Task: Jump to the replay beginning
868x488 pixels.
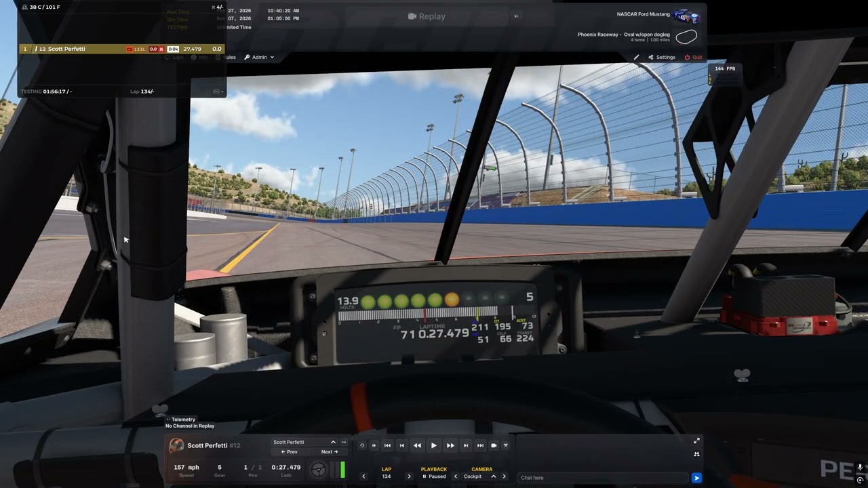Action: [x=387, y=445]
